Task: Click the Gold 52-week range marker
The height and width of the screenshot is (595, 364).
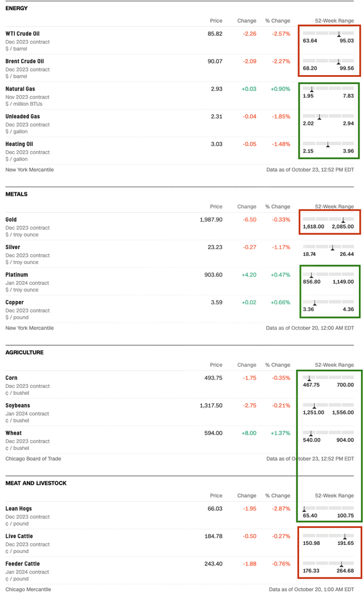Action: [343, 220]
